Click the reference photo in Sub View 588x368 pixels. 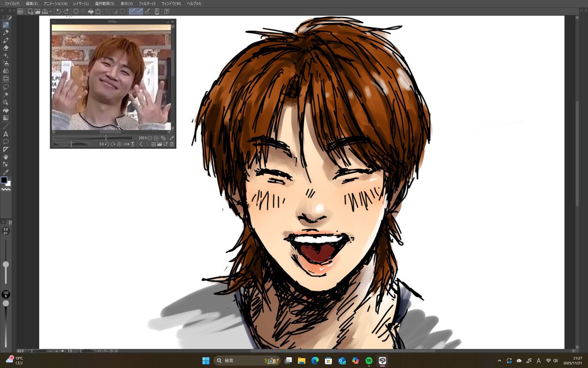pyautogui.click(x=111, y=77)
